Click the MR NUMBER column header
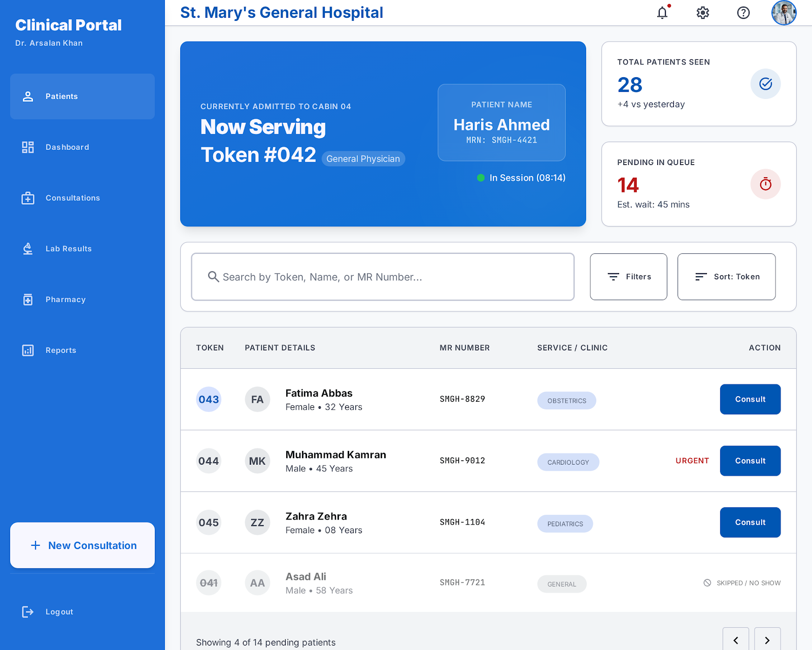The image size is (812, 650). (x=465, y=348)
